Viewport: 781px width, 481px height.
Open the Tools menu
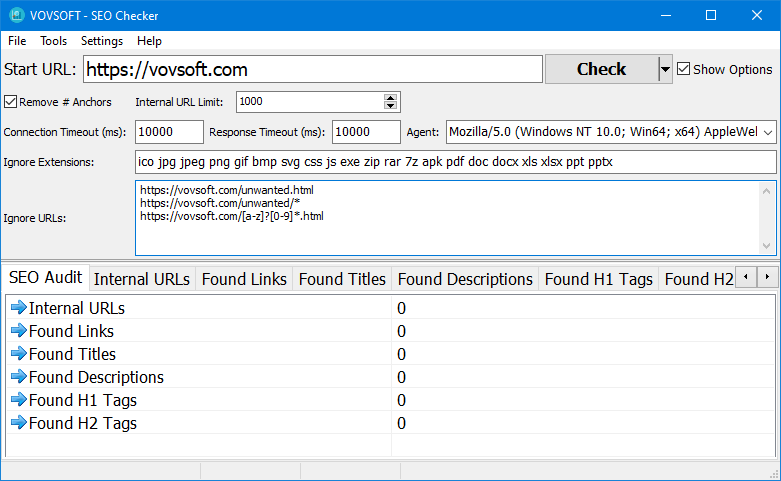[x=53, y=41]
